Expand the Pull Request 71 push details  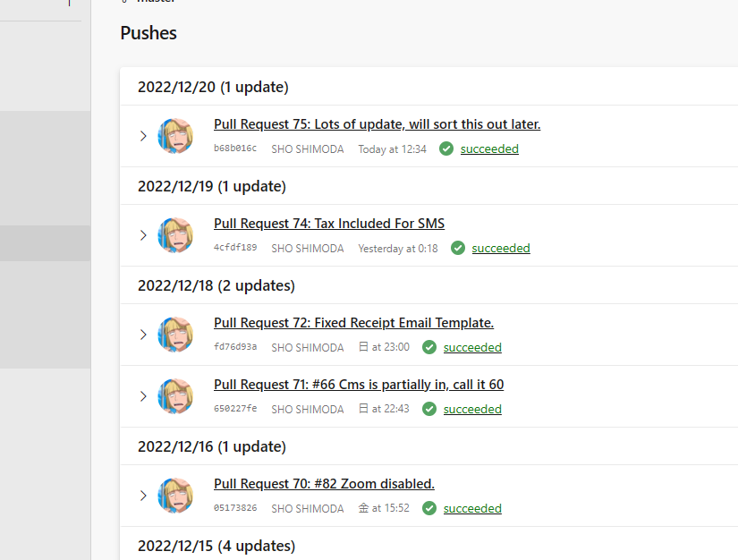(142, 396)
